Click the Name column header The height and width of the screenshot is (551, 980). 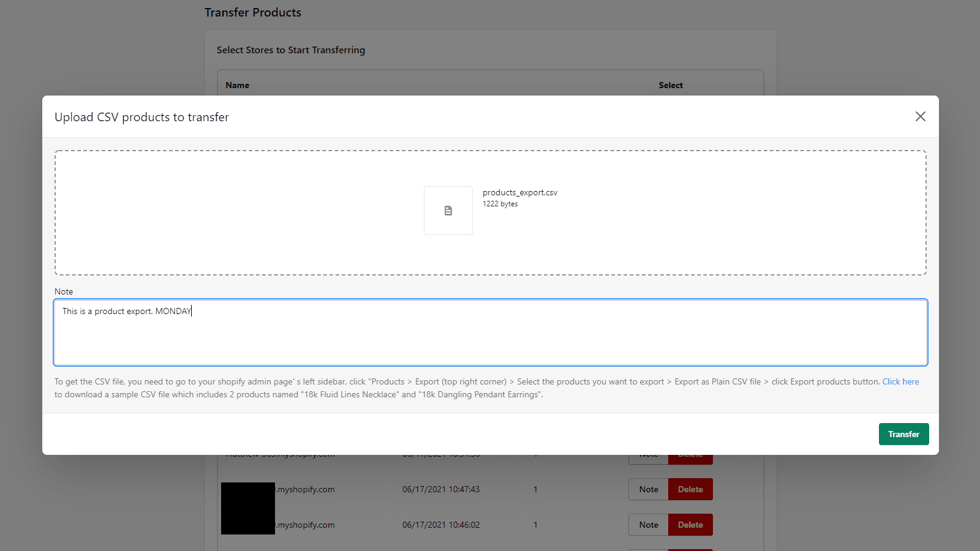[237, 85]
